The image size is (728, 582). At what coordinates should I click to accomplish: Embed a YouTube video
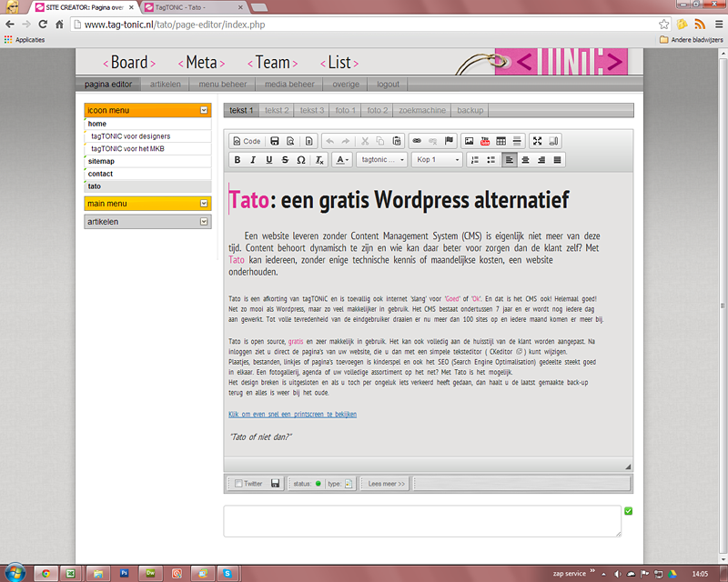pos(485,141)
